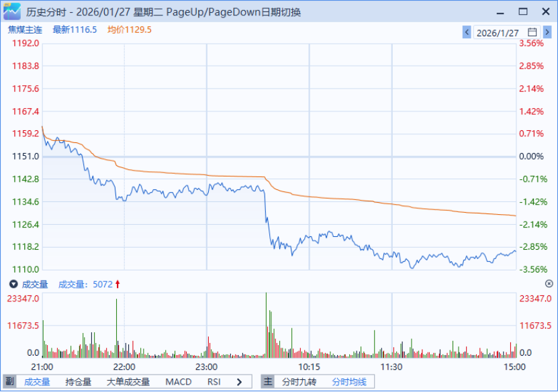558x392 pixels.
Task: Switch to the 大单成交量 tab
Action: (128, 382)
